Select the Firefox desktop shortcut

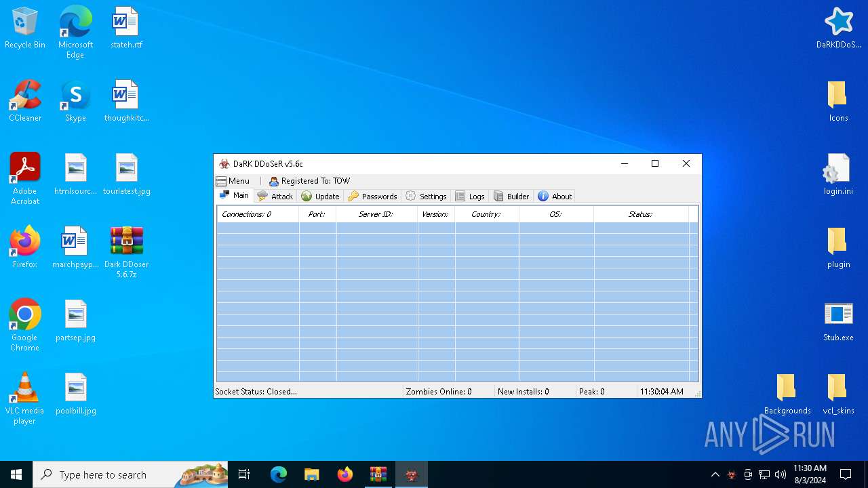[x=25, y=248]
